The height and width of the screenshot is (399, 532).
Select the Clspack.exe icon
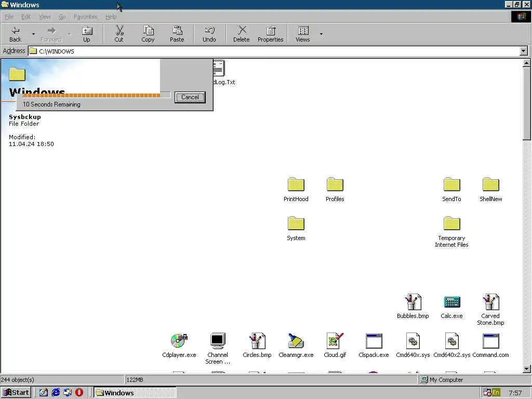pyautogui.click(x=374, y=345)
